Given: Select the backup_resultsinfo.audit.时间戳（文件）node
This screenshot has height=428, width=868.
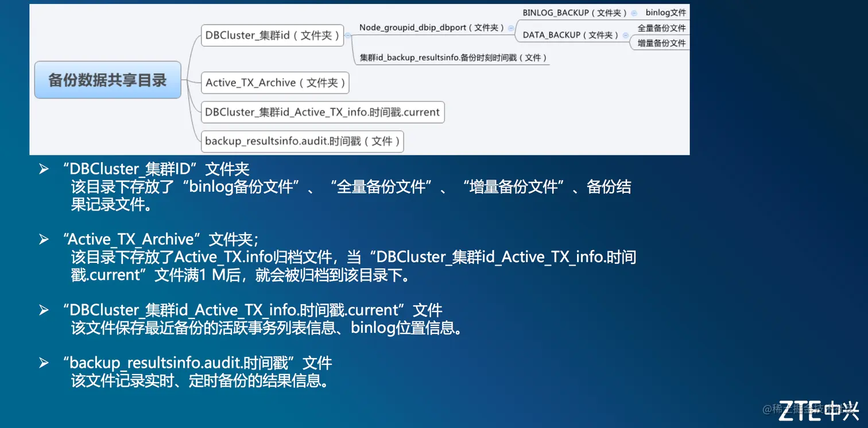Looking at the screenshot, I should pos(302,141).
